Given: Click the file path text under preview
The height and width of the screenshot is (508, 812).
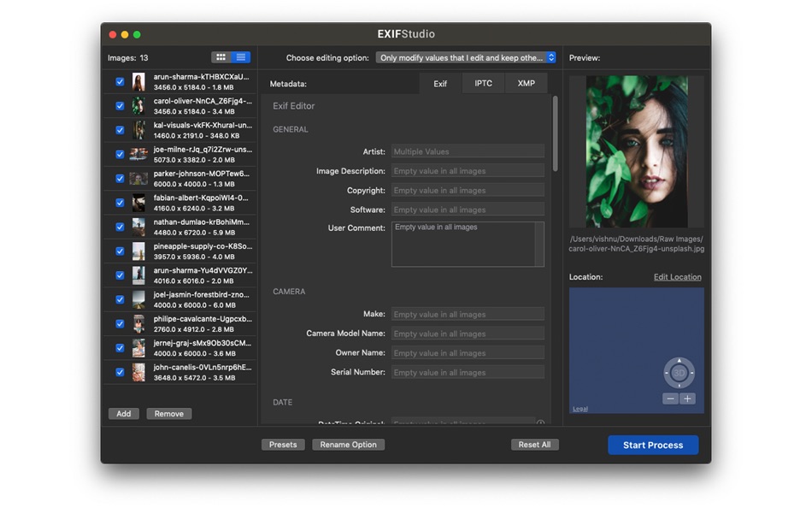Looking at the screenshot, I should tap(637, 244).
